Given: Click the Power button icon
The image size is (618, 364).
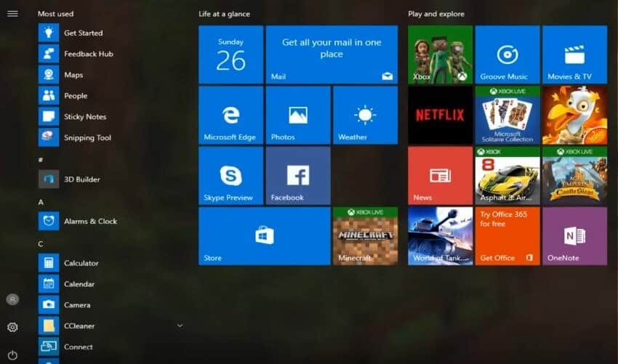Looking at the screenshot, I should coord(12,355).
